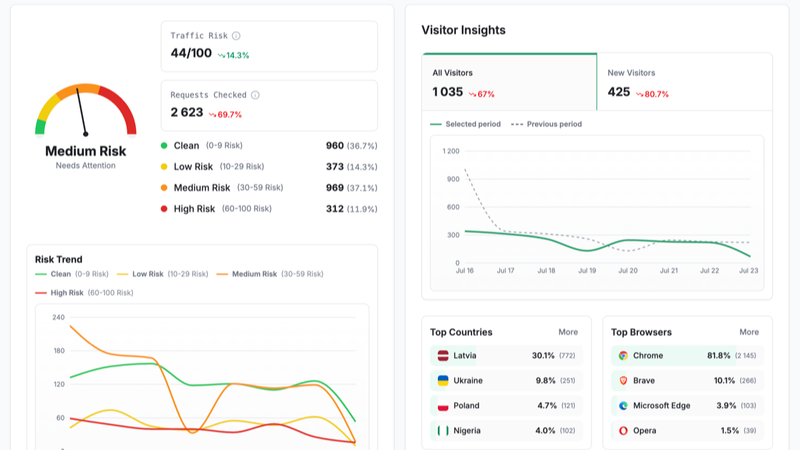This screenshot has height=450, width=800.
Task: Click the Latvia country row
Action: click(x=506, y=356)
